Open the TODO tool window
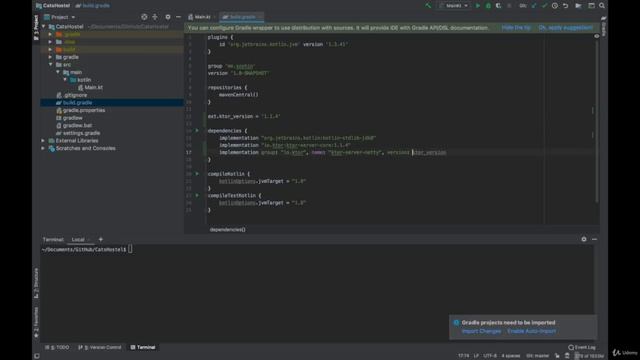 (x=57, y=347)
